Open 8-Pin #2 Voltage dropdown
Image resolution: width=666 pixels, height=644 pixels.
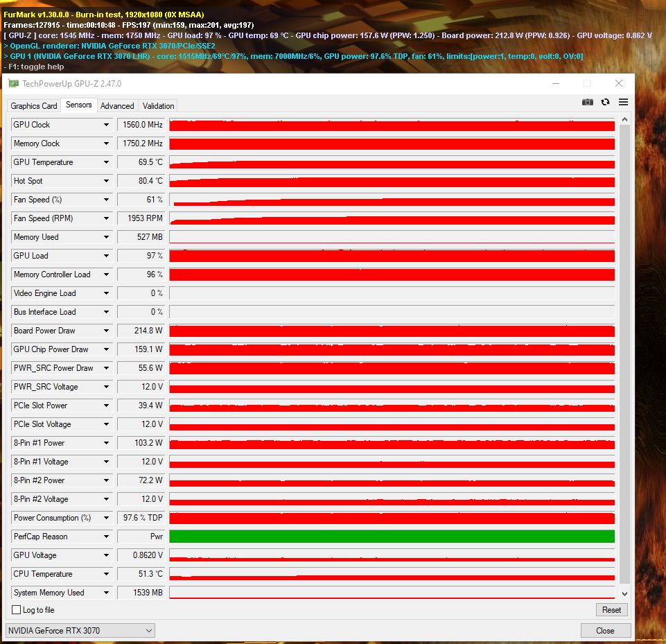pyautogui.click(x=106, y=498)
